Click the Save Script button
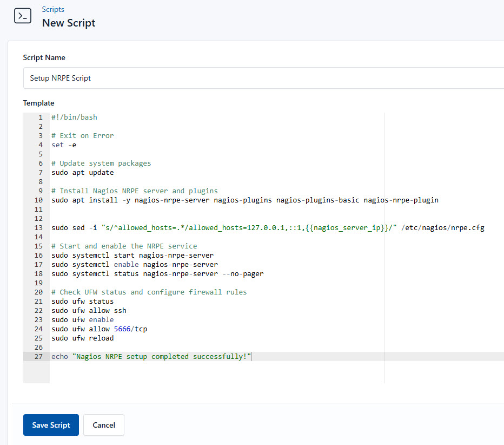Viewport: 504px width, 445px height. 51,425
